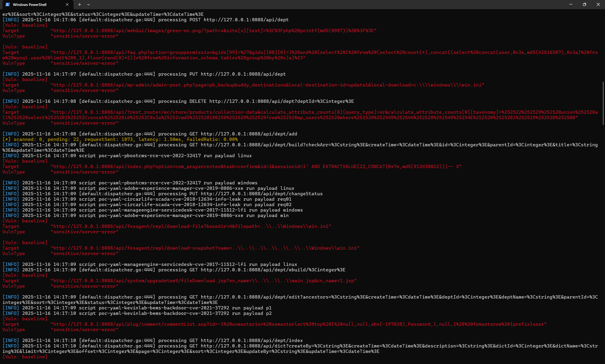Click the PowerShell icon in the tab
Screen dimensions: 605x364
click(8, 4)
